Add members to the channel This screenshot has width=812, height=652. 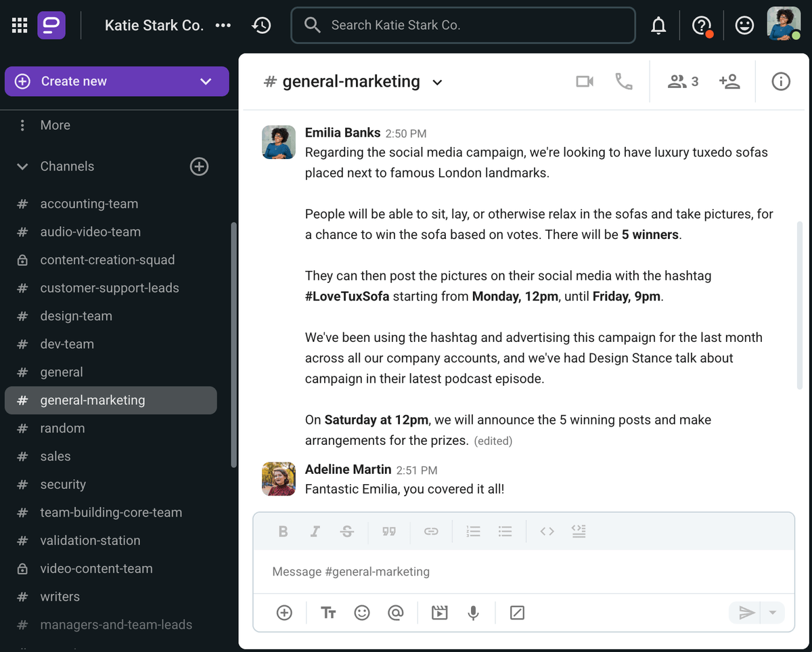pos(729,82)
